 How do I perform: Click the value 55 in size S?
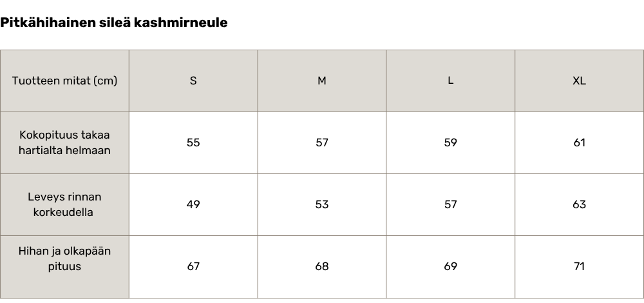pyautogui.click(x=193, y=142)
